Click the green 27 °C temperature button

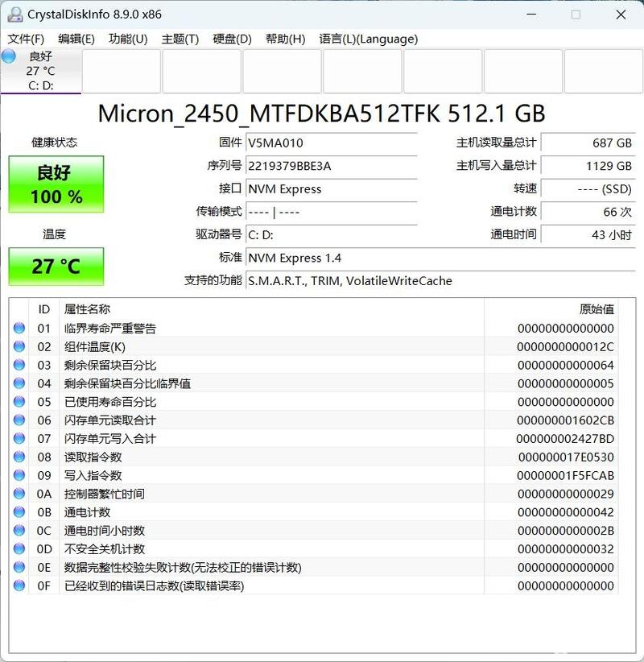point(56,267)
